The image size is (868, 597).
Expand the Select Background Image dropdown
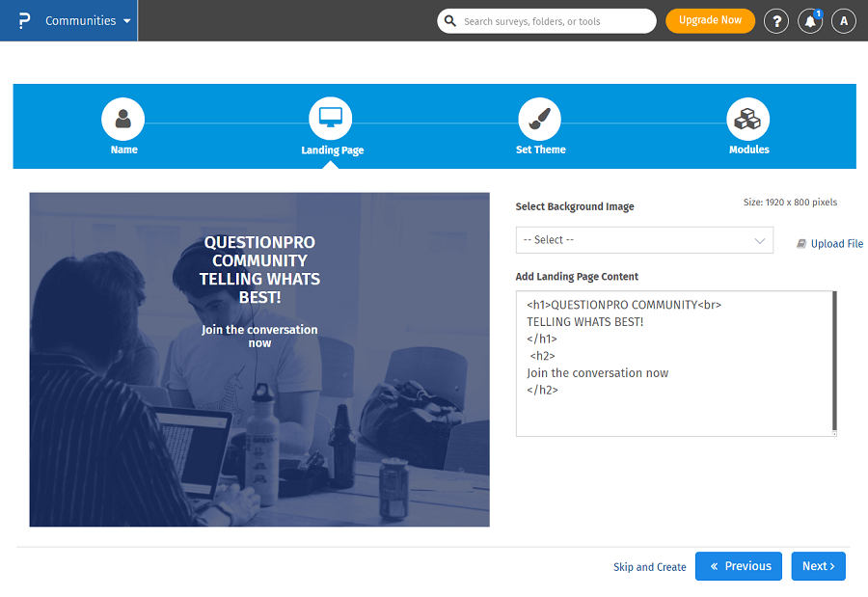[x=644, y=240]
